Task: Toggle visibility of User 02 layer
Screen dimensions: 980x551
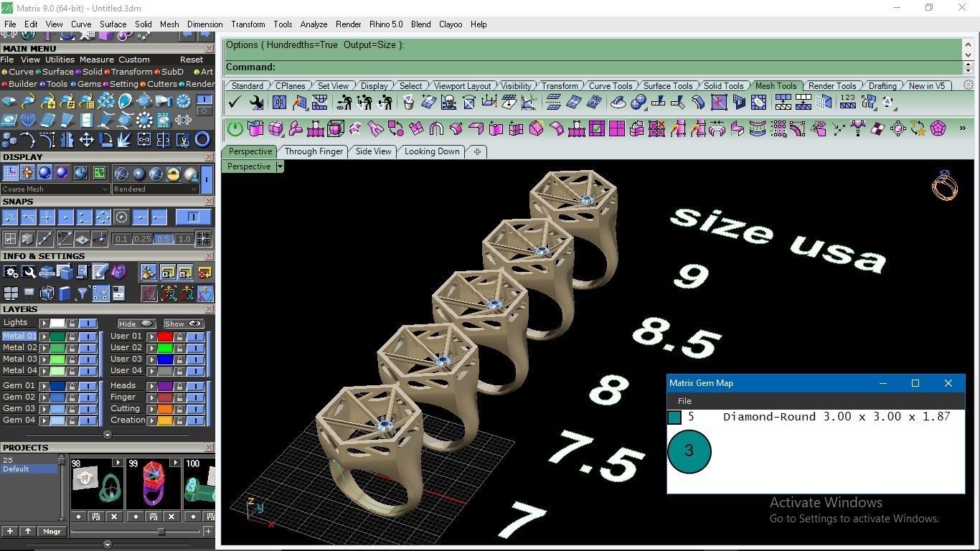Action: pyautogui.click(x=195, y=348)
